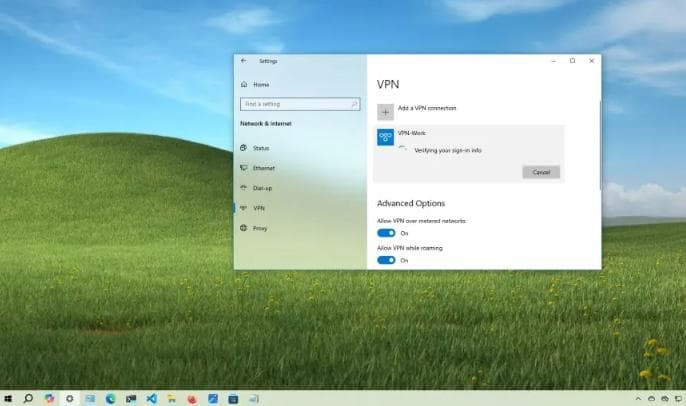Screen dimensions: 686x406
Task: Click Add a VPN connection label
Action: pos(427,108)
